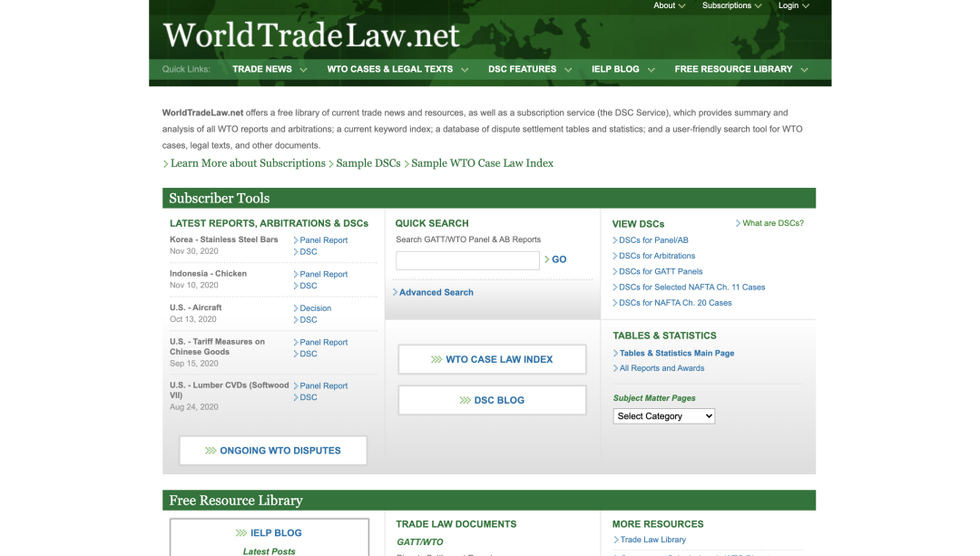Image resolution: width=980 pixels, height=556 pixels.
Task: Expand the Subscriptions top menu
Action: (731, 5)
